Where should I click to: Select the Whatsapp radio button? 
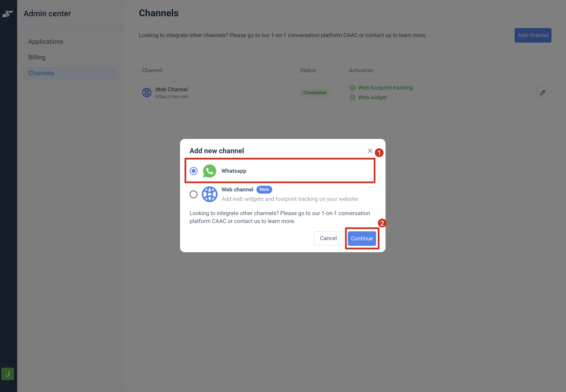click(x=194, y=171)
